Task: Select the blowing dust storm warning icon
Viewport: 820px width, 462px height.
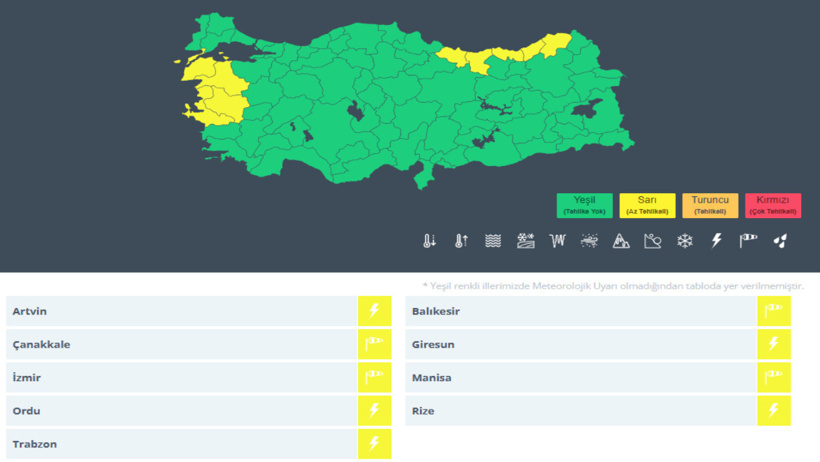Action: click(589, 241)
